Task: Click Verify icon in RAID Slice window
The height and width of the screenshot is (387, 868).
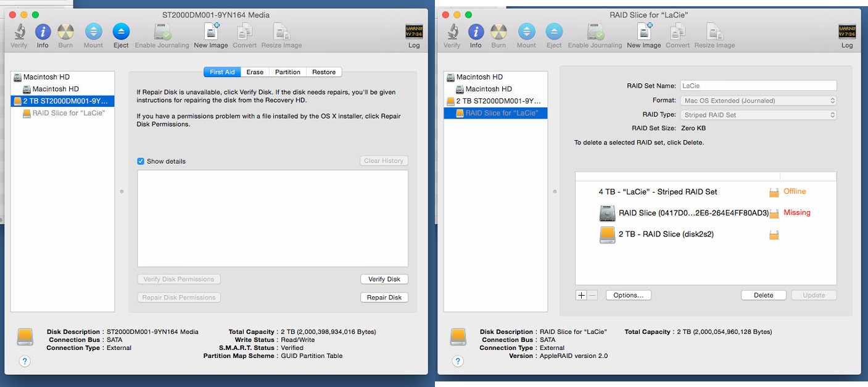Action: (x=452, y=32)
